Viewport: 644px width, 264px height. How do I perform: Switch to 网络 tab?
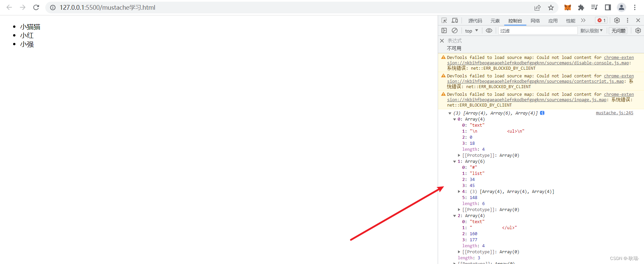[535, 21]
